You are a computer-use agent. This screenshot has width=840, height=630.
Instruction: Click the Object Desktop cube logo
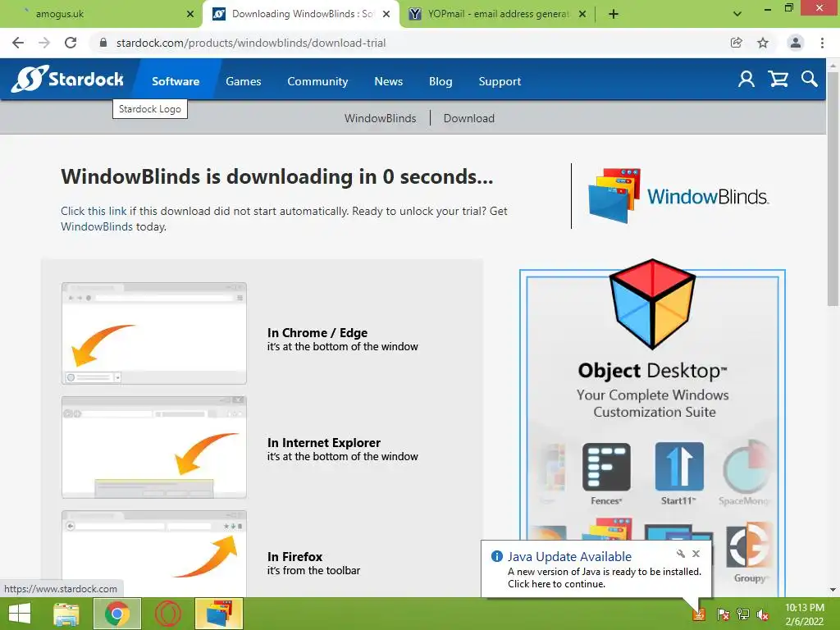tap(652, 304)
